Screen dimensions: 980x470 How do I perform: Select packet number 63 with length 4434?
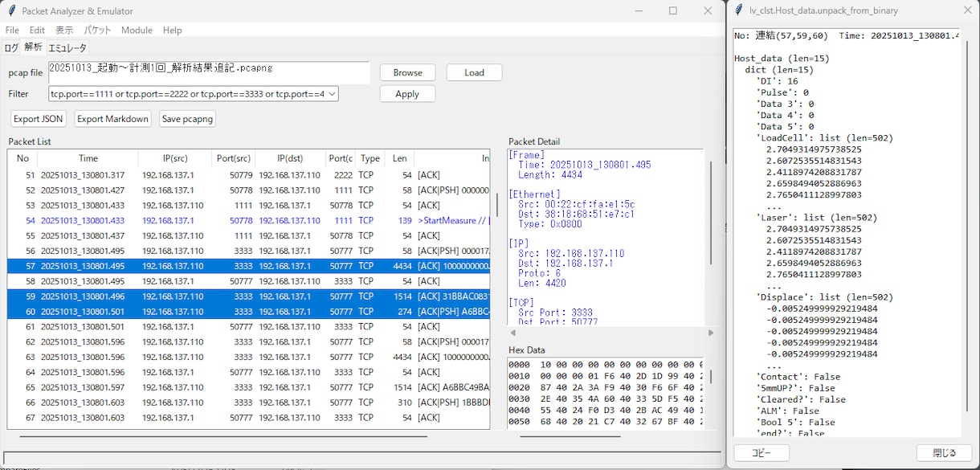pos(249,357)
